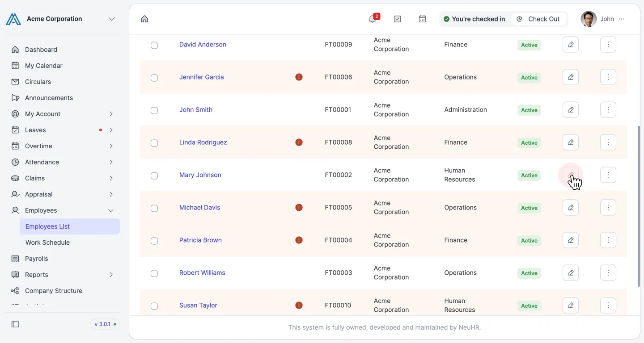Expand Attendance submenu

(111, 162)
